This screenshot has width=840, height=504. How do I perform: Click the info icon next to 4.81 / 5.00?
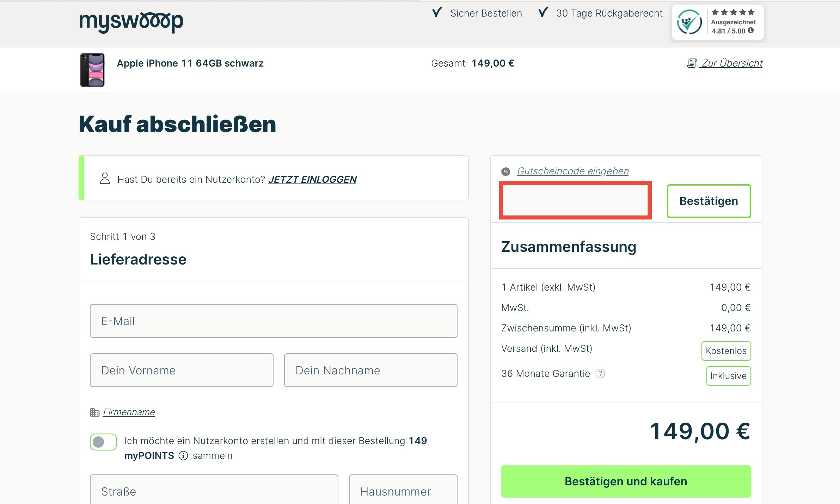(750, 31)
